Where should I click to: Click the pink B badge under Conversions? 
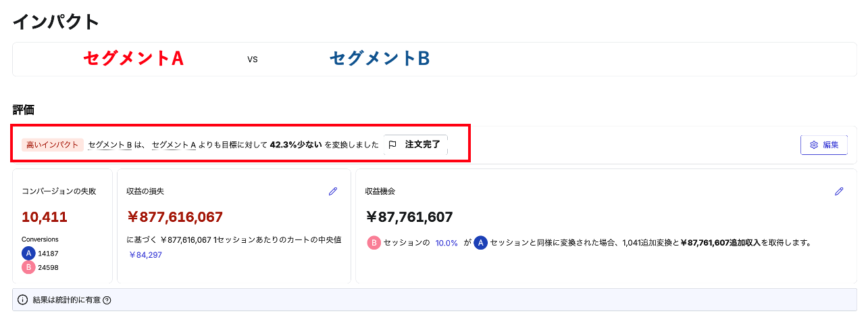click(28, 267)
